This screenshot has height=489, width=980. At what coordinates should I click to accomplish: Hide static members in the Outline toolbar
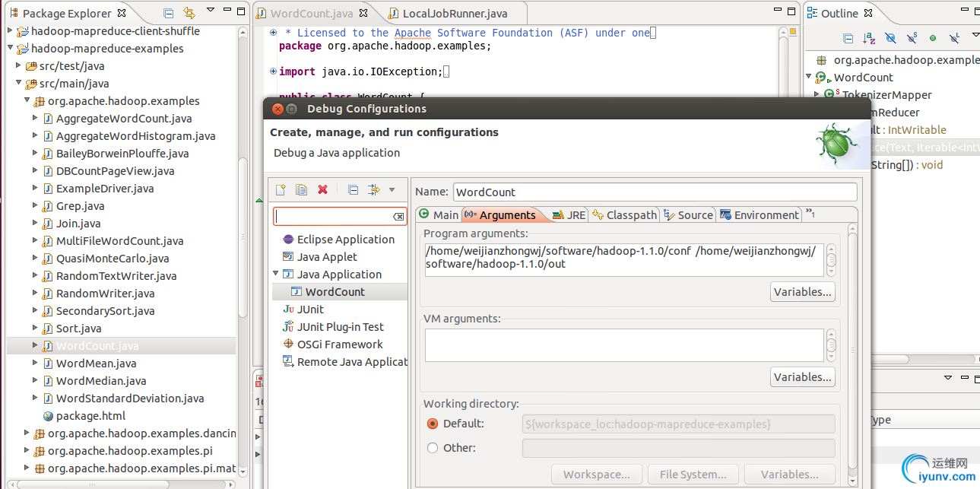tap(912, 38)
